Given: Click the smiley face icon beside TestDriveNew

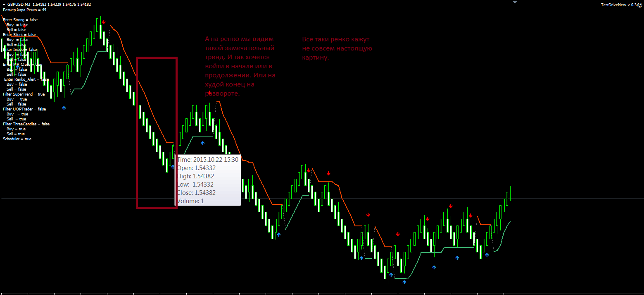Looking at the screenshot, I should point(639,5).
